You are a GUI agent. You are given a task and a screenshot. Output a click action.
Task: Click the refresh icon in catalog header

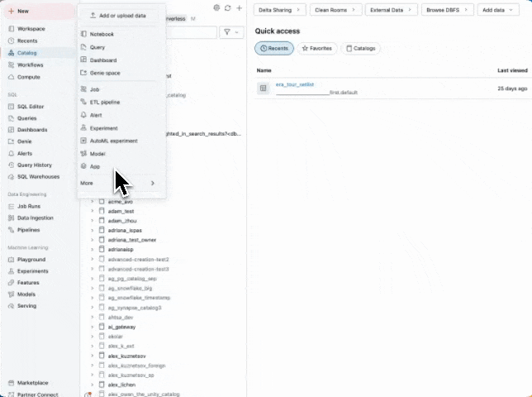(228, 7)
